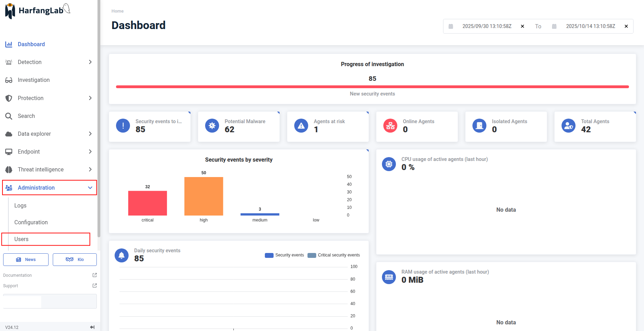644x331 pixels.
Task: Expand the Detection menu chevron
Action: click(90, 62)
